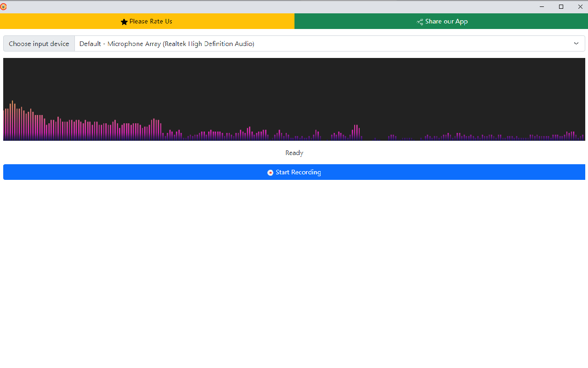
Task: Click the audio visualizer waveform
Action: (294, 99)
